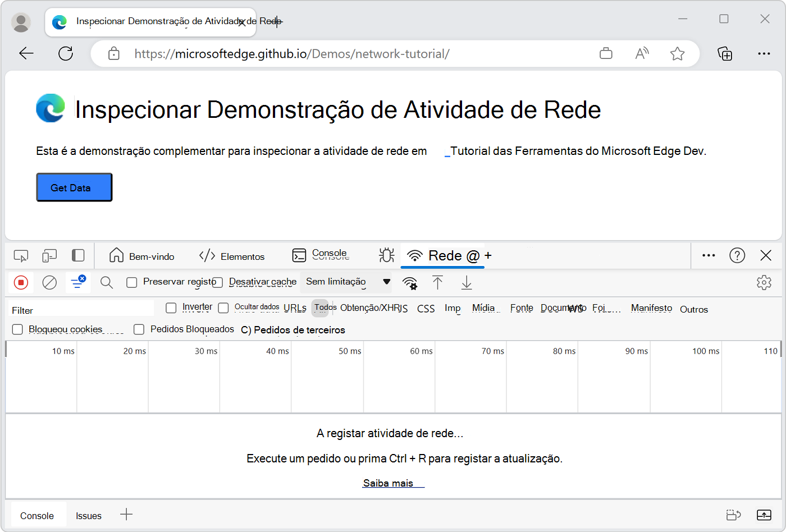Open the Issues tab at the bottom
This screenshot has height=532, width=786.
click(x=88, y=515)
